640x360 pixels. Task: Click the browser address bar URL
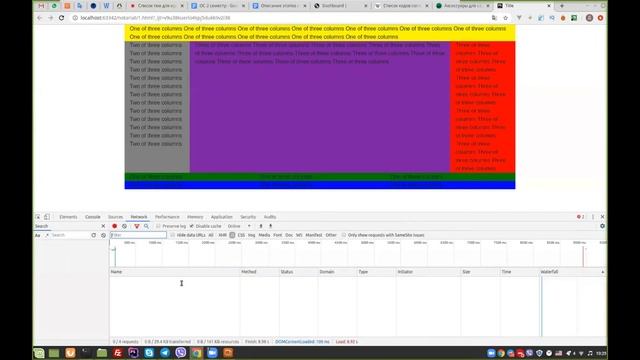coord(155,18)
